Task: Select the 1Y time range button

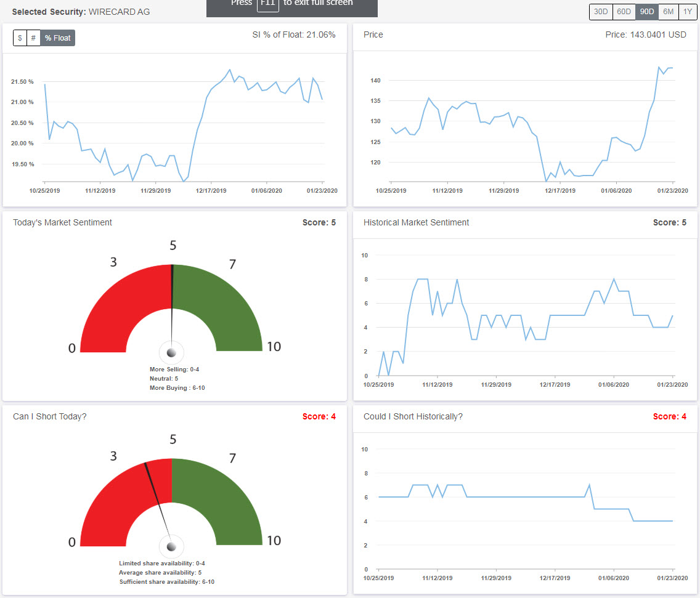Action: pyautogui.click(x=687, y=11)
